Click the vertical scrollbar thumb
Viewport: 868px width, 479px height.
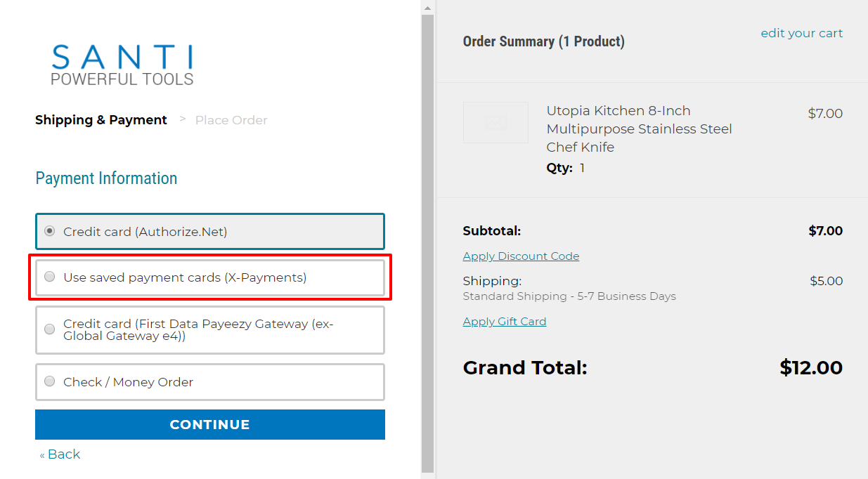pos(427,243)
